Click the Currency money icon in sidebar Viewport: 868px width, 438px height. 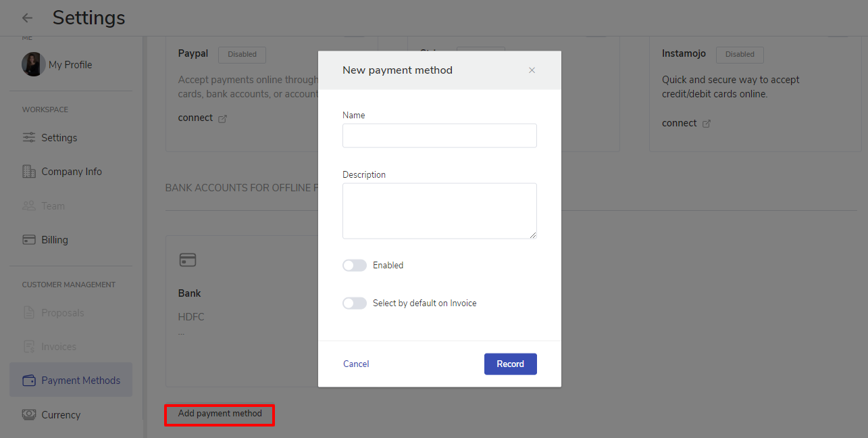[29, 414]
